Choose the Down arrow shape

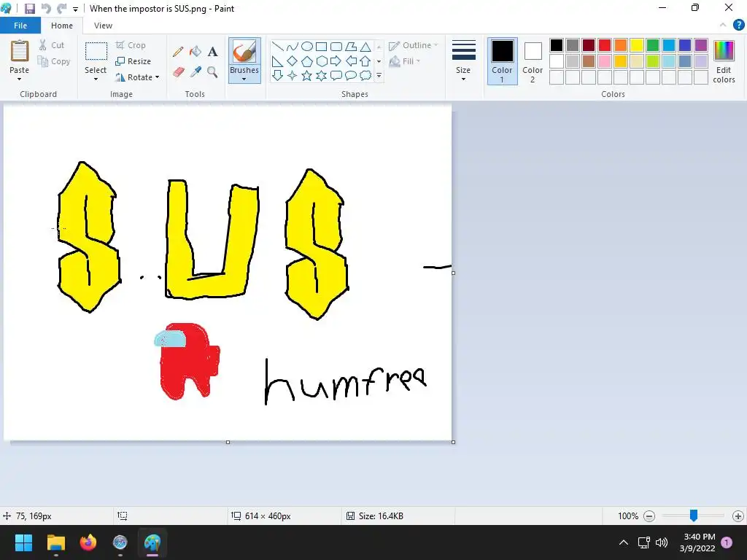[277, 75]
